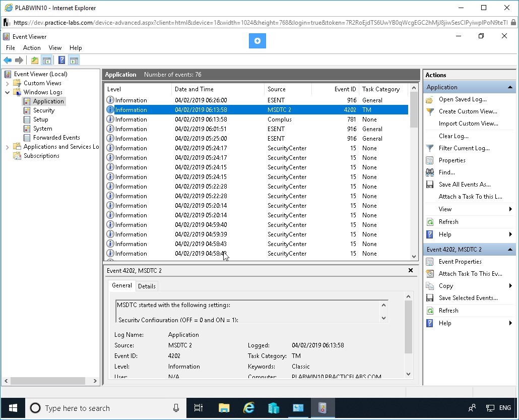Sort events by Event ID column header
The height and width of the screenshot is (420, 519).
pos(335,89)
